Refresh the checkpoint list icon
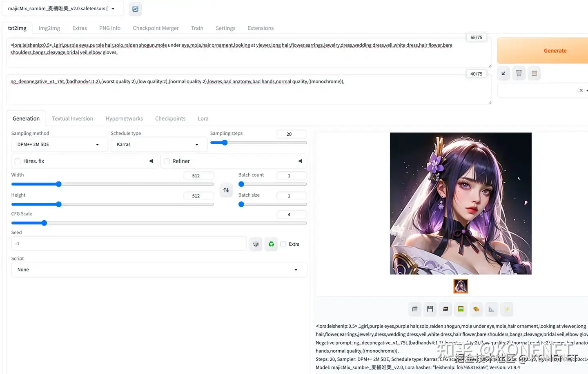 (135, 9)
